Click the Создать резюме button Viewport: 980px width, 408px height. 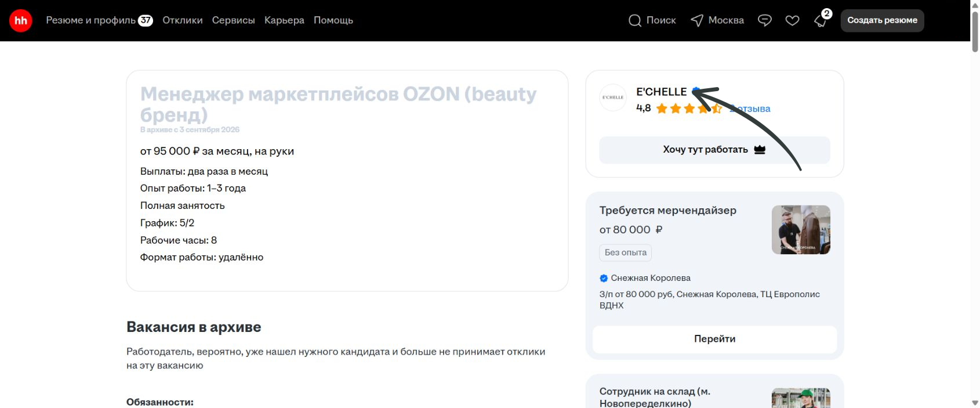(883, 20)
